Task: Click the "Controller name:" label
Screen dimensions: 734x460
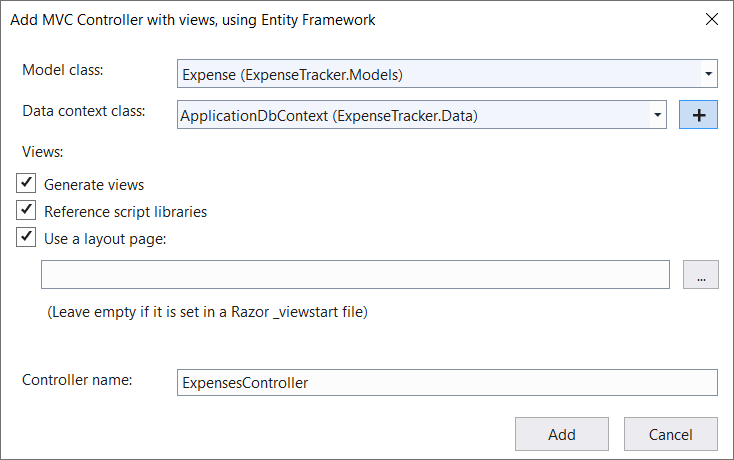Action: 84,380
